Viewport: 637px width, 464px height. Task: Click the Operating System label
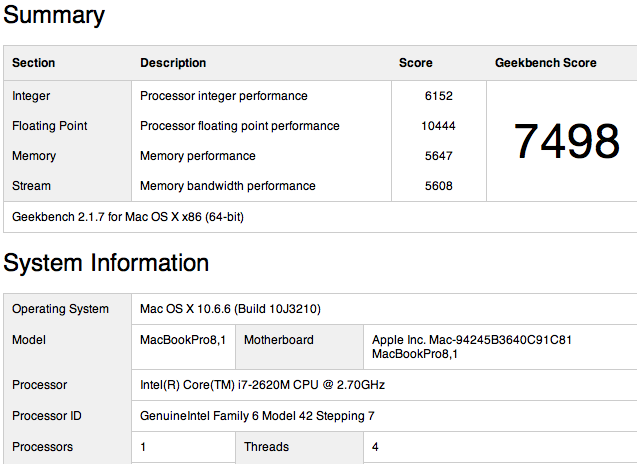pos(61,309)
